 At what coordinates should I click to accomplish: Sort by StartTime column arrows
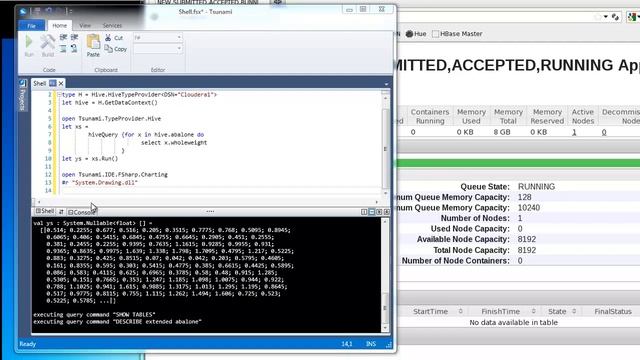(460, 311)
